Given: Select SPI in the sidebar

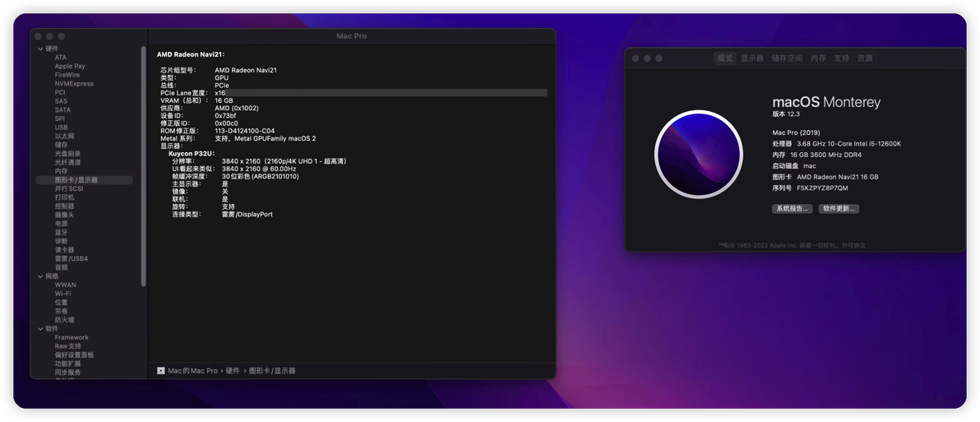Looking at the screenshot, I should click(60, 118).
